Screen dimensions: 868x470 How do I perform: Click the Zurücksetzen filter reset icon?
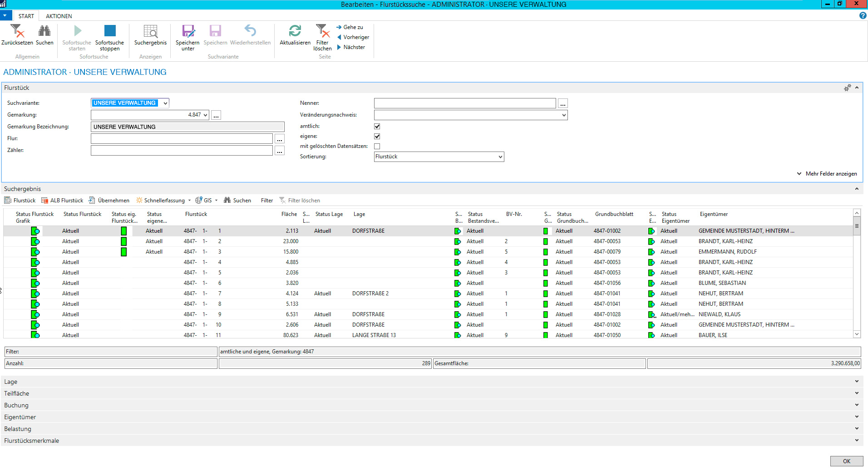coord(17,31)
